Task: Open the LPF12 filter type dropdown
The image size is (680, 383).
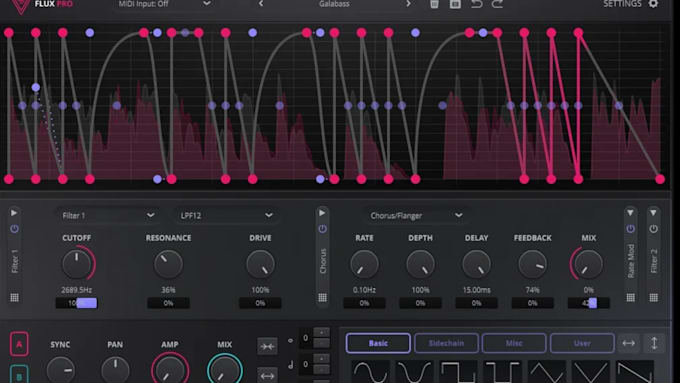Action: pos(226,215)
